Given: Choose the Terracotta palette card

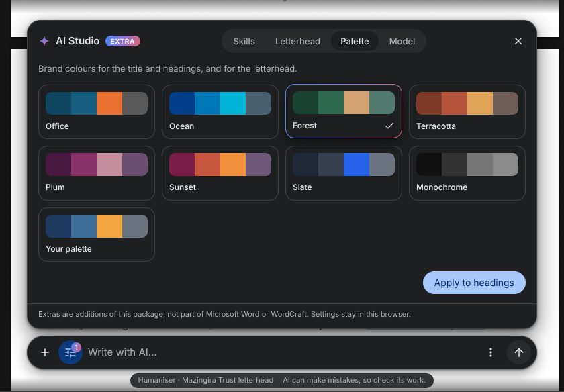Looking at the screenshot, I should pyautogui.click(x=467, y=111).
